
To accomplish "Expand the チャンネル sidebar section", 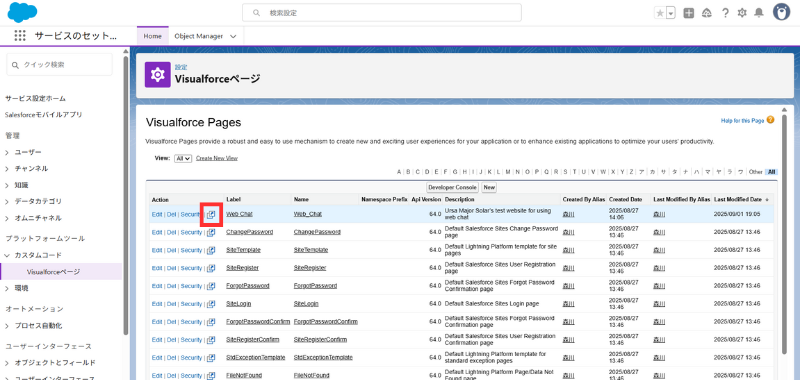I will [x=8, y=169].
